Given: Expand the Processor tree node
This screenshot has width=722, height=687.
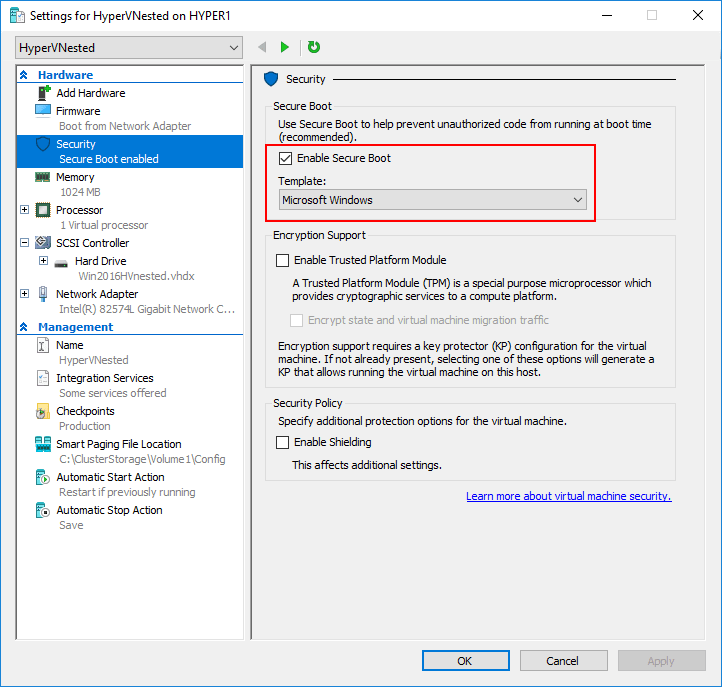Looking at the screenshot, I should pos(25,210).
